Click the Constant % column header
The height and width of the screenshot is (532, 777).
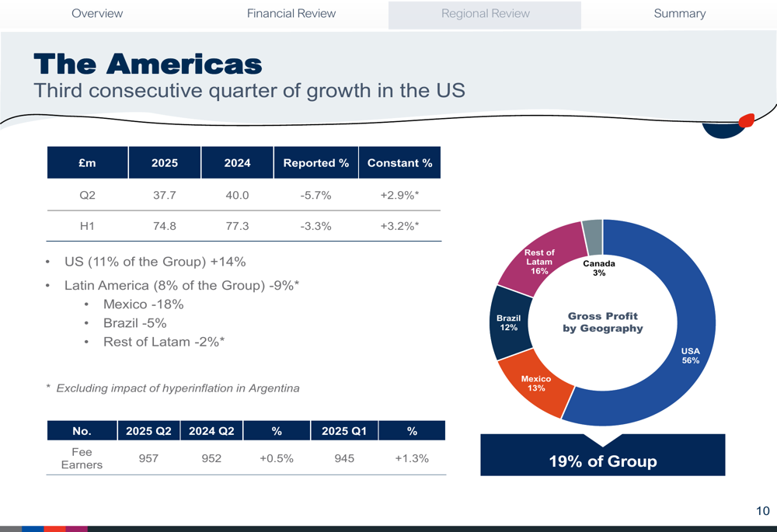(x=399, y=163)
